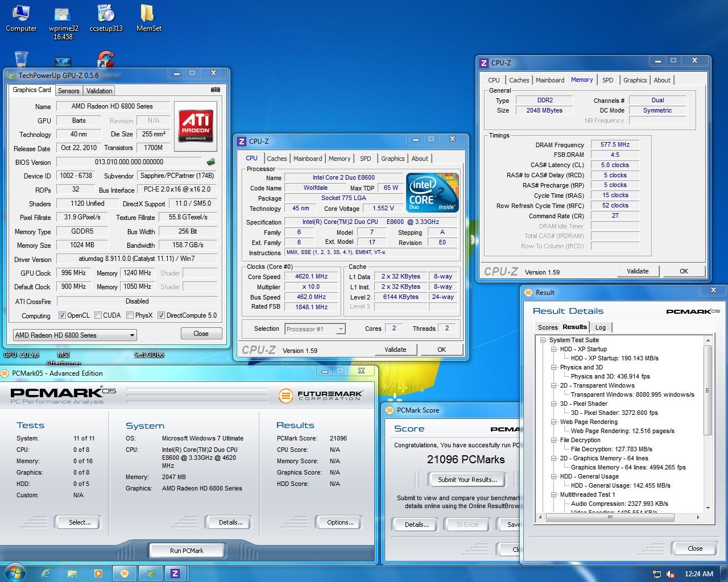Switch to the Scores tab in Result window
This screenshot has height=582, width=728.
[548, 327]
